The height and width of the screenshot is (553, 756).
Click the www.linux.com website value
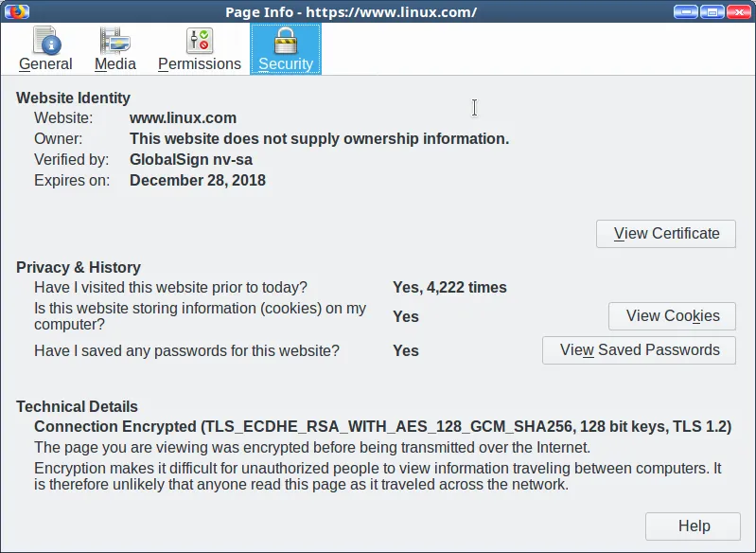click(x=183, y=118)
